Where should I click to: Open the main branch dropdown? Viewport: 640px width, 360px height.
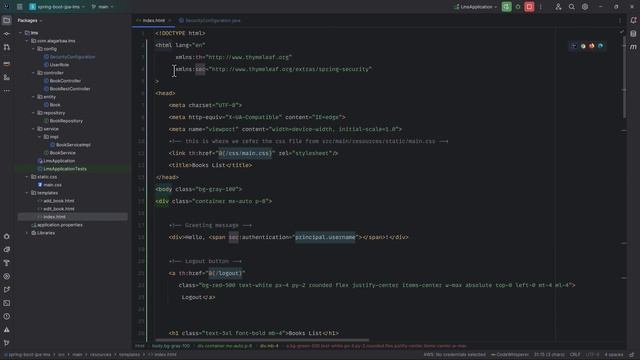(102, 7)
